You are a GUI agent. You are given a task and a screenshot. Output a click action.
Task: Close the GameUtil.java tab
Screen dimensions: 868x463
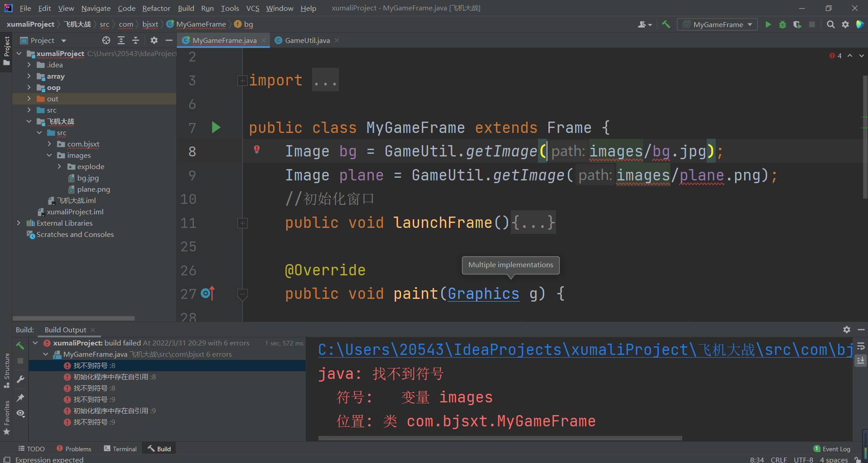point(337,40)
